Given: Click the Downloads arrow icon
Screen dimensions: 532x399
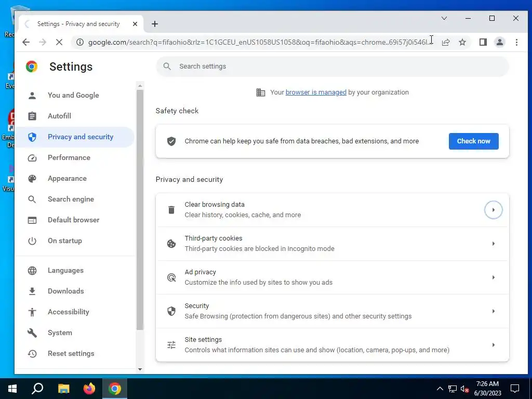Looking at the screenshot, I should [x=32, y=291].
